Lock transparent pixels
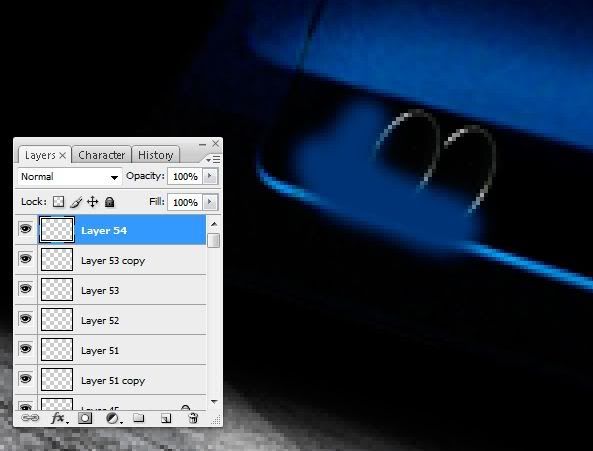 click(x=58, y=202)
